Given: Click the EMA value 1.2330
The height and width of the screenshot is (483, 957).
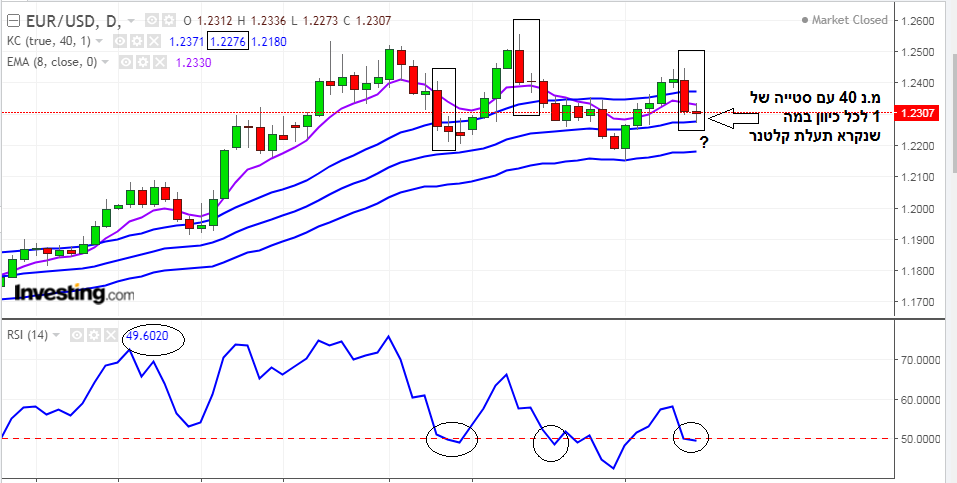Looking at the screenshot, I should tap(194, 62).
